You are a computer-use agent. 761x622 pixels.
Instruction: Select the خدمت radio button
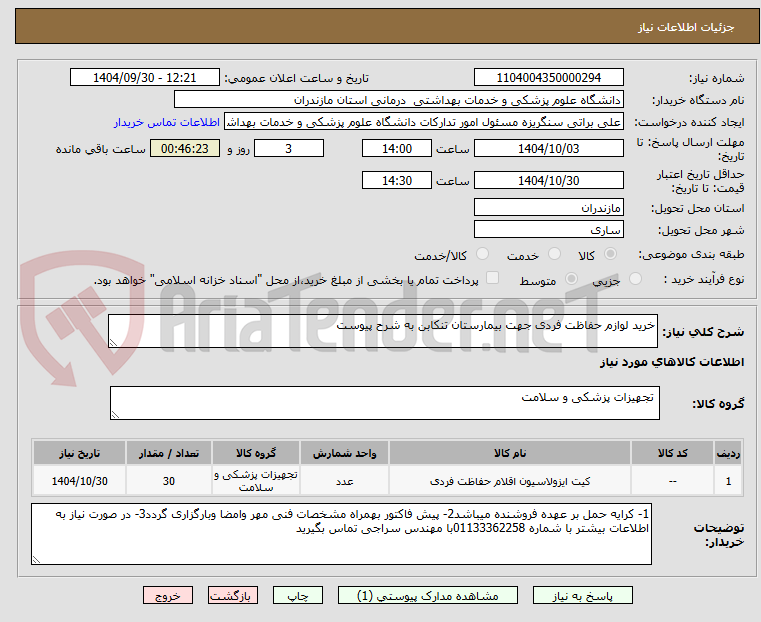point(554,254)
